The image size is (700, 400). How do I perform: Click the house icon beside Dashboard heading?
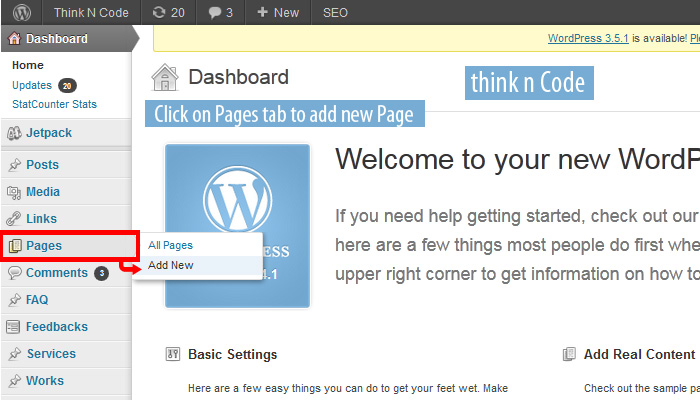[165, 77]
